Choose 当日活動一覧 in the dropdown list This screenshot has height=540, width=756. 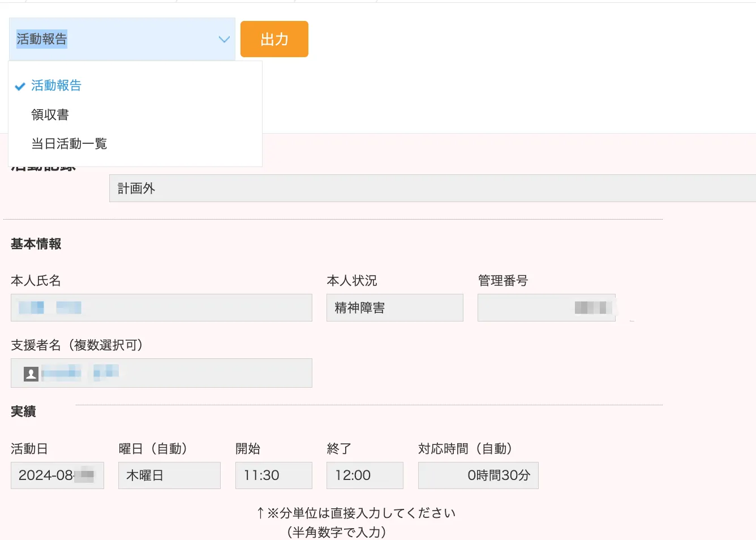[69, 144]
